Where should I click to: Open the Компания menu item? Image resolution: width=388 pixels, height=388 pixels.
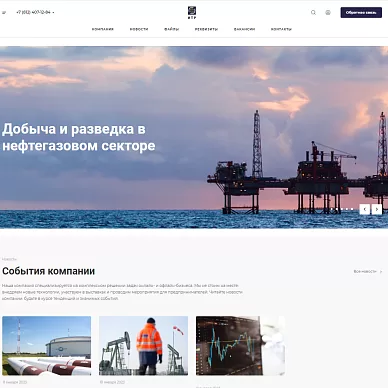(103, 29)
